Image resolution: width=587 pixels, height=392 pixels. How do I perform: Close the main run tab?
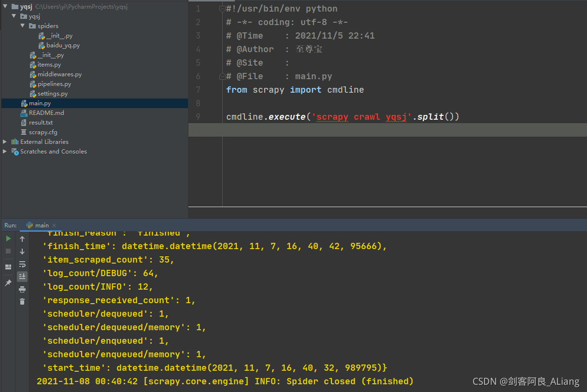(54, 225)
